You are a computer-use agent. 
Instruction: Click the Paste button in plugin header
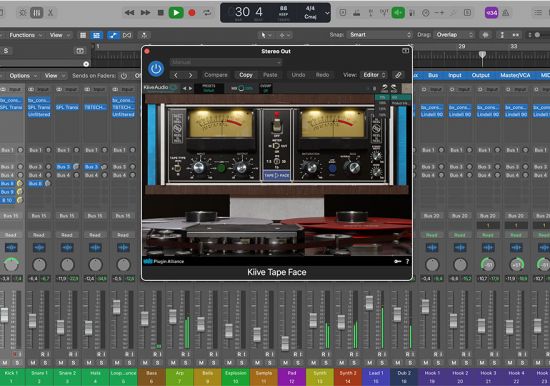[270, 75]
